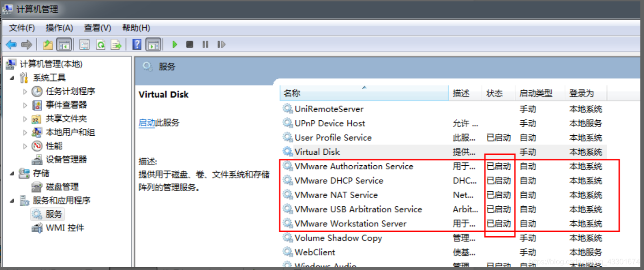Select WMI 控件 in the tree
The height and width of the screenshot is (270, 644).
point(65,228)
